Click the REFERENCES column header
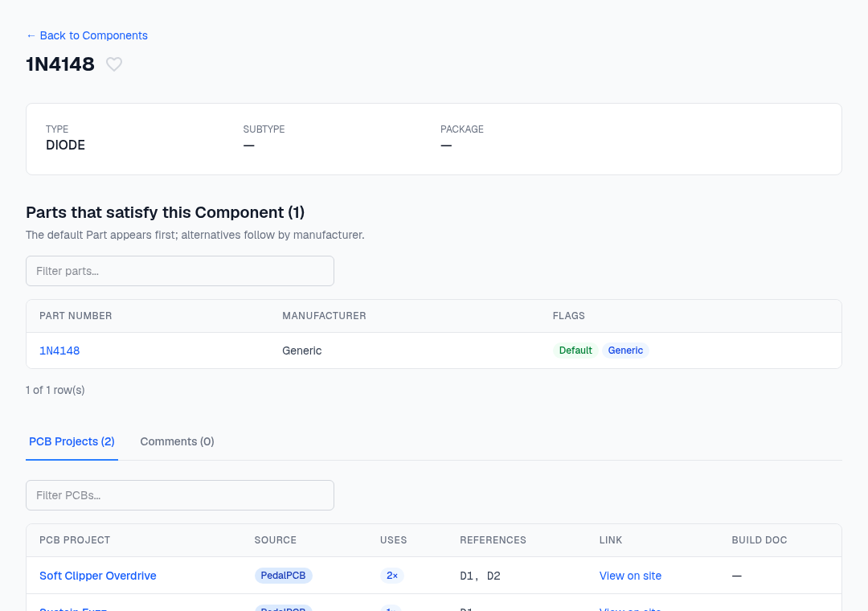Image resolution: width=868 pixels, height=611 pixels. (x=493, y=540)
